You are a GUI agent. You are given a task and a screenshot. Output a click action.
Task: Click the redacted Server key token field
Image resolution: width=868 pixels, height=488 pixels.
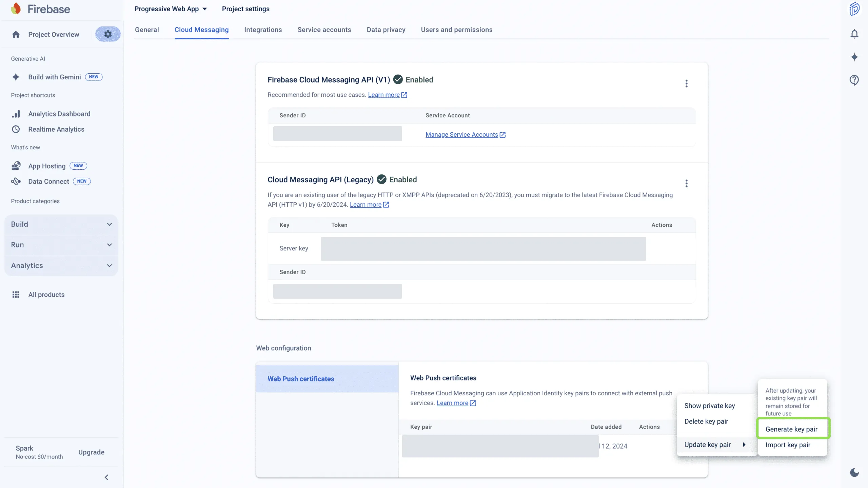point(483,249)
